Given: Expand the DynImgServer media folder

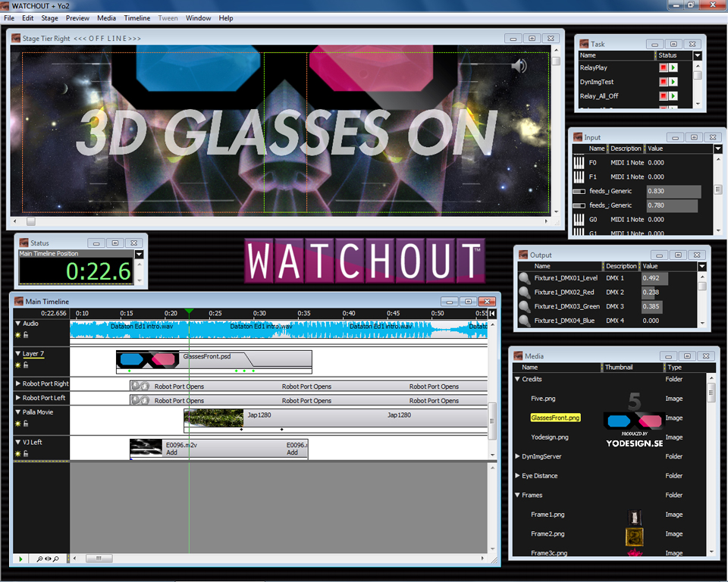Looking at the screenshot, I should pos(517,457).
